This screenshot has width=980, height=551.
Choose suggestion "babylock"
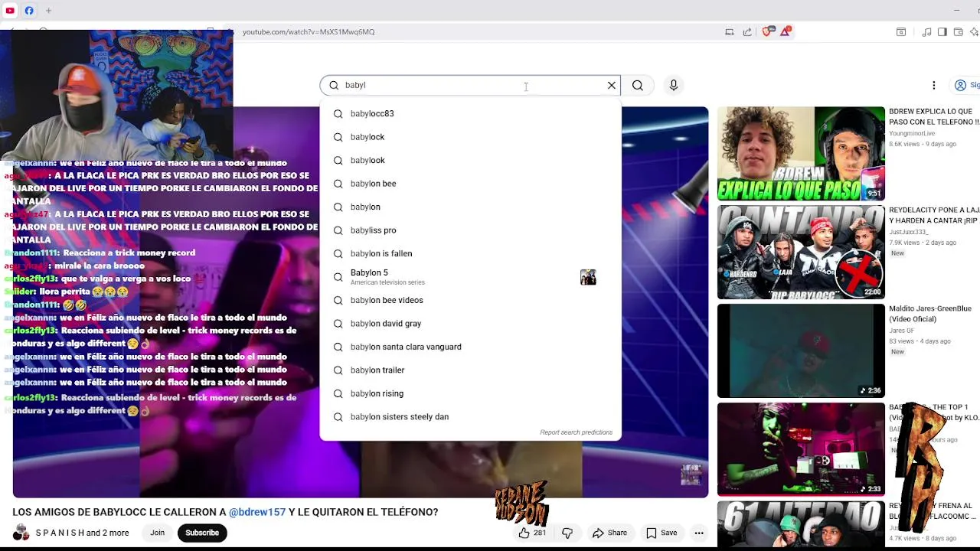470,137
